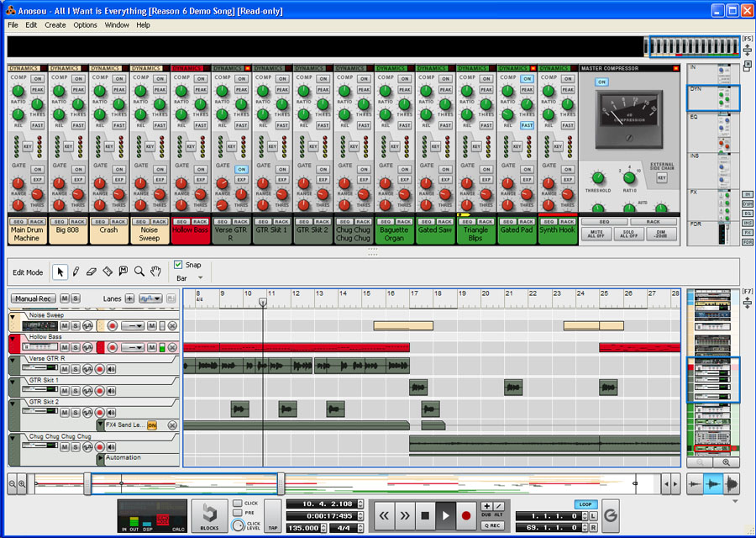
Task: Mute the Verse GTR R track
Action: [65, 369]
